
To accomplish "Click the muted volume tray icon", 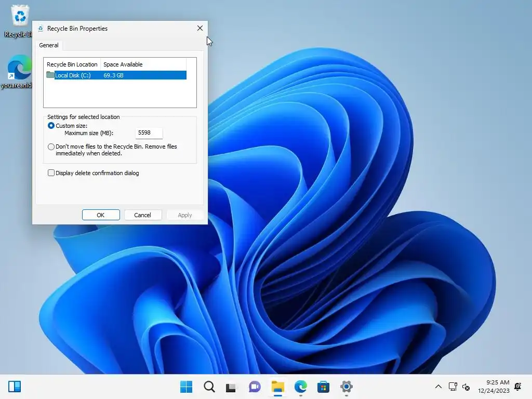I will (x=466, y=387).
